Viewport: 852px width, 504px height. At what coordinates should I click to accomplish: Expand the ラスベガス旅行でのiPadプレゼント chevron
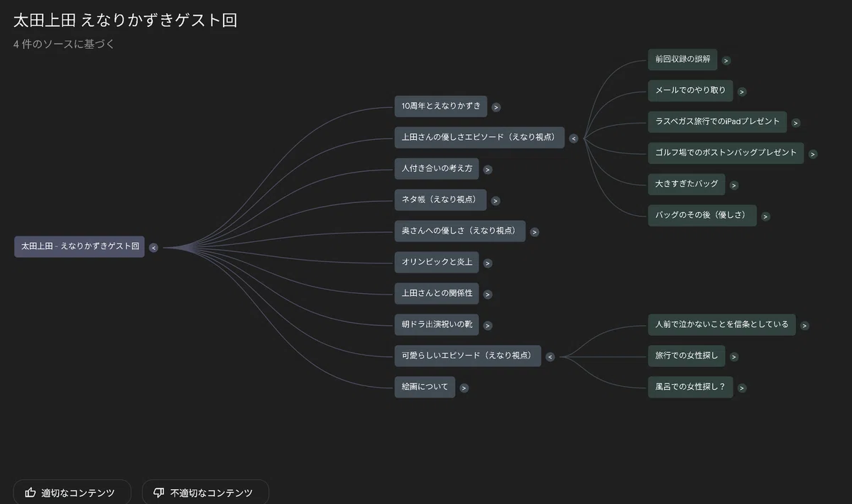[796, 123]
